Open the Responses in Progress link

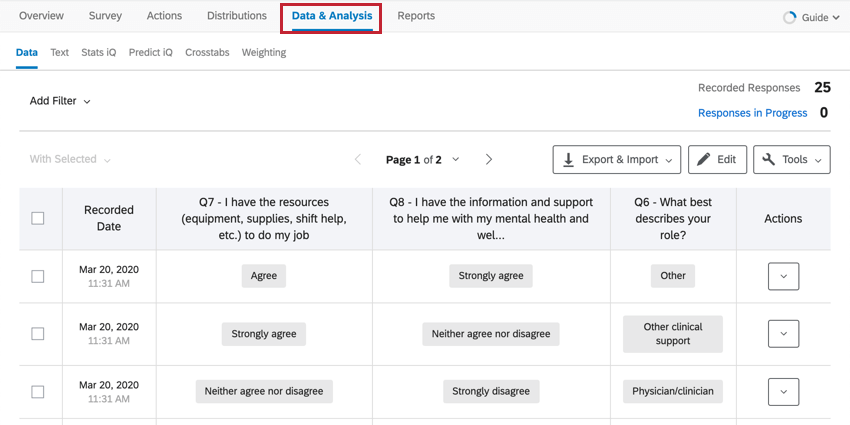[x=752, y=113]
